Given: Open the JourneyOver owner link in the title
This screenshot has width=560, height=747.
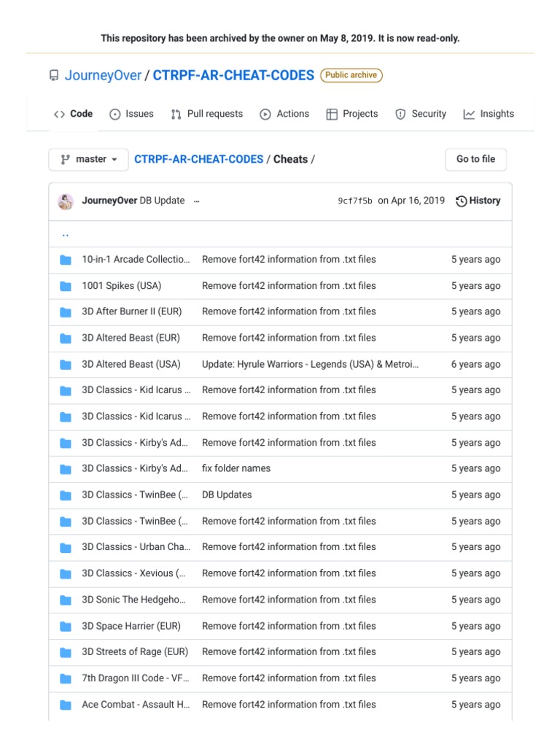Looking at the screenshot, I should pos(103,76).
